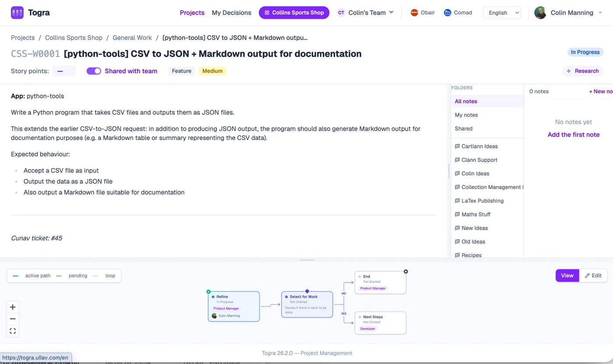Switch workflow to View mode
The width and height of the screenshot is (613, 364).
click(x=567, y=276)
